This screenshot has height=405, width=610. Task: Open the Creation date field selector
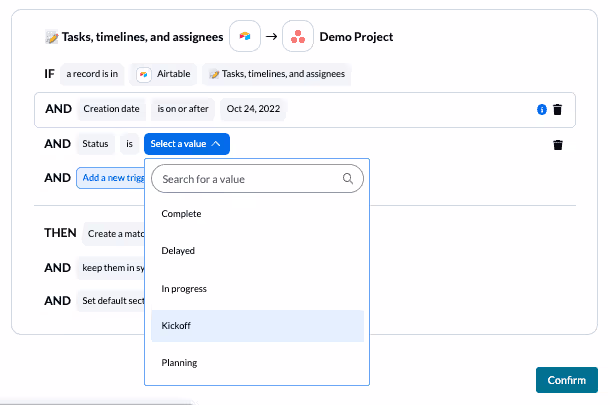[x=111, y=109]
